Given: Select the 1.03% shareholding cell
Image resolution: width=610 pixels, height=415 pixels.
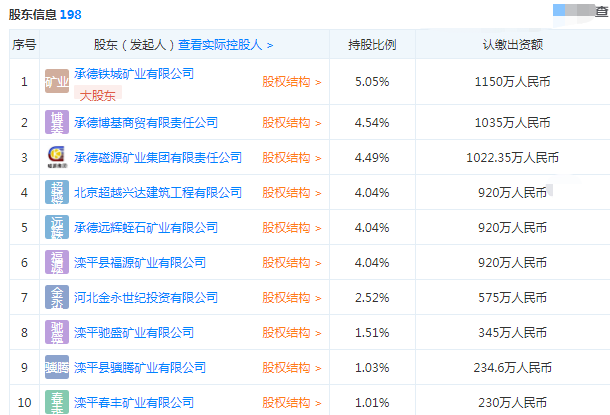Looking at the screenshot, I should 372,368.
